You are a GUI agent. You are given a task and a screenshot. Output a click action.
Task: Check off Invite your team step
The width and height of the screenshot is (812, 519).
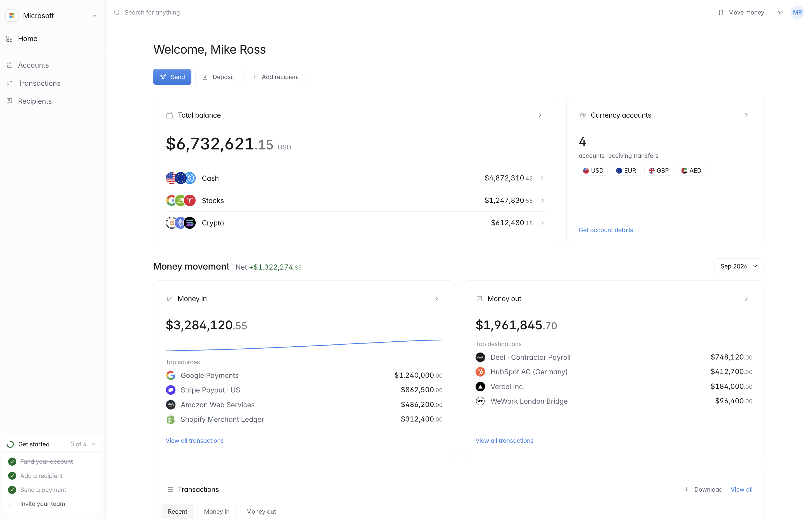pyautogui.click(x=12, y=504)
